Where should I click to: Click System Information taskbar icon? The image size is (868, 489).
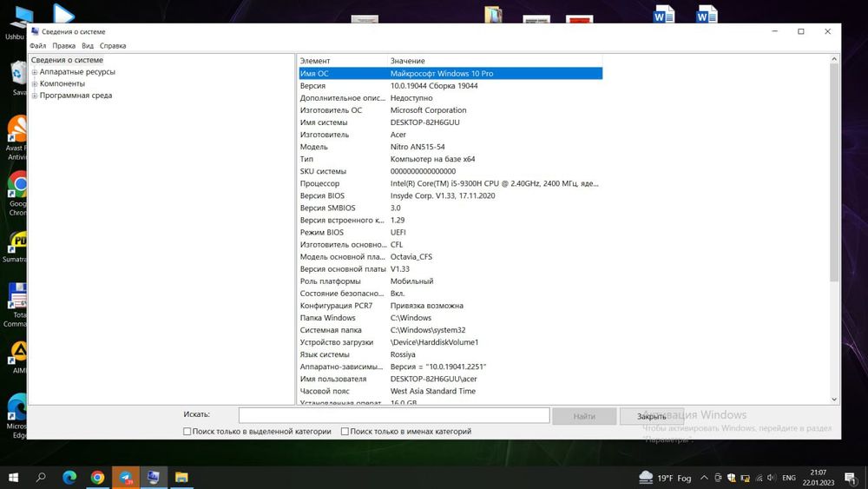154,478
